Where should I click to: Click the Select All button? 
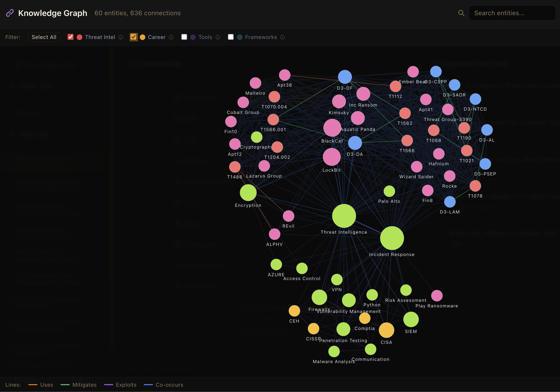pos(44,37)
